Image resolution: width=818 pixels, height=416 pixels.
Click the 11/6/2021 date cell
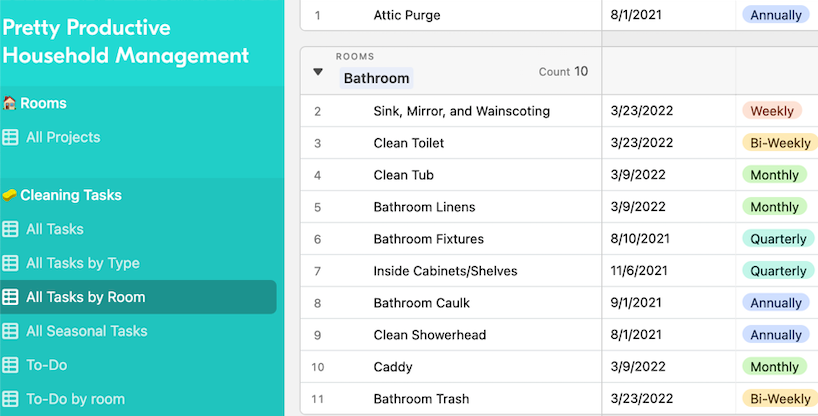point(668,271)
